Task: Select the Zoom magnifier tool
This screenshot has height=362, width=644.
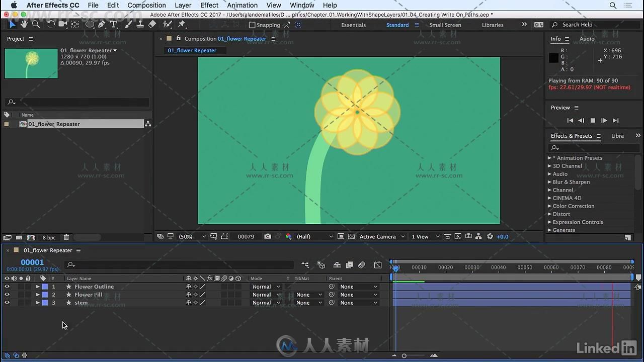Action: pyautogui.click(x=36, y=24)
